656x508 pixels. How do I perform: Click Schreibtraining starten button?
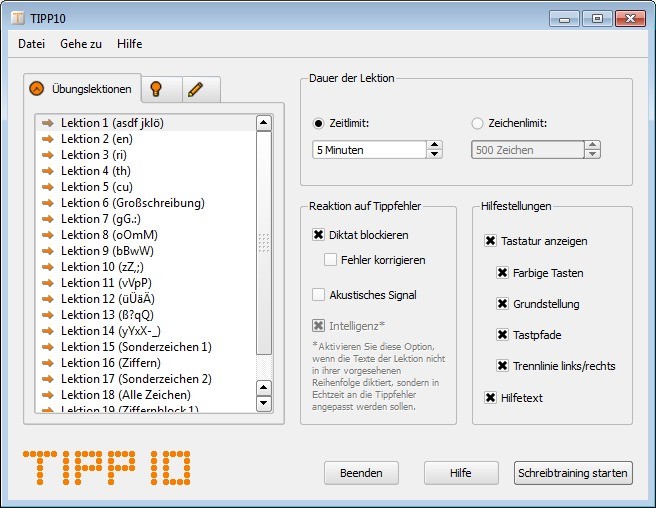(573, 473)
